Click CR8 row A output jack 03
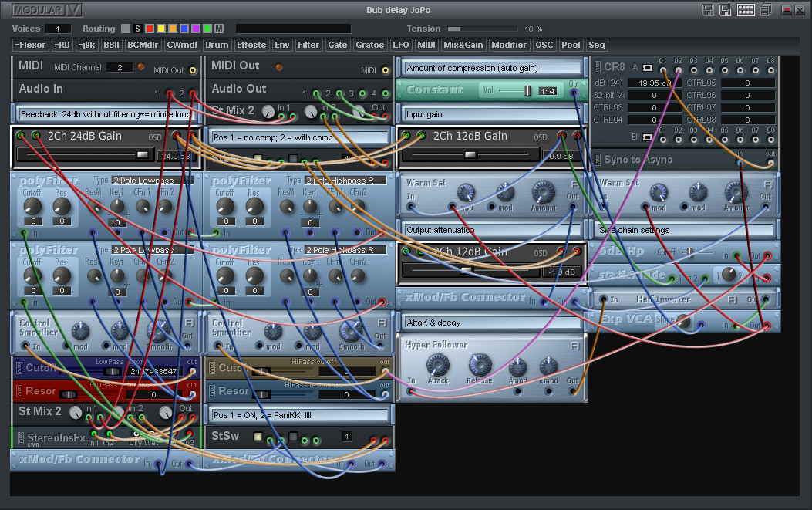This screenshot has width=812, height=510. tap(694, 70)
